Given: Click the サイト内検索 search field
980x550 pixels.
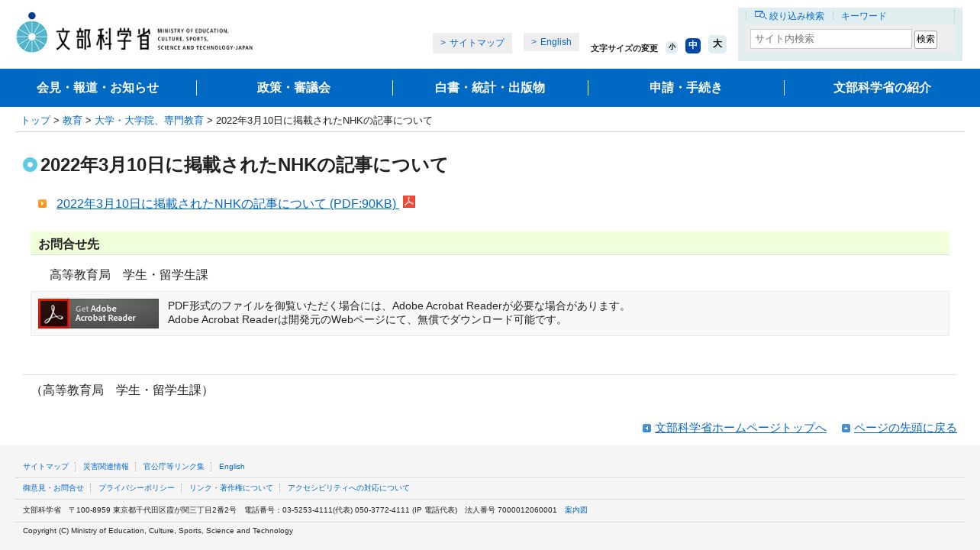Looking at the screenshot, I should click(x=831, y=39).
